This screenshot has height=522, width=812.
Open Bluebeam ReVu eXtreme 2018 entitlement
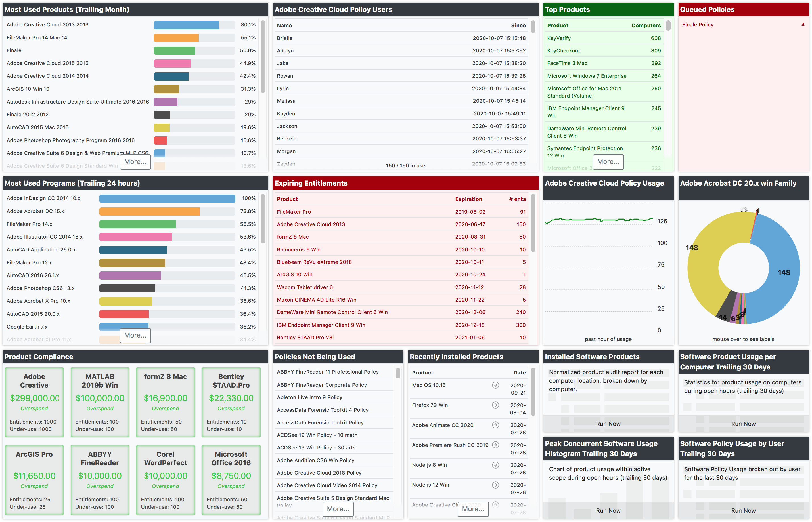[x=401, y=262]
